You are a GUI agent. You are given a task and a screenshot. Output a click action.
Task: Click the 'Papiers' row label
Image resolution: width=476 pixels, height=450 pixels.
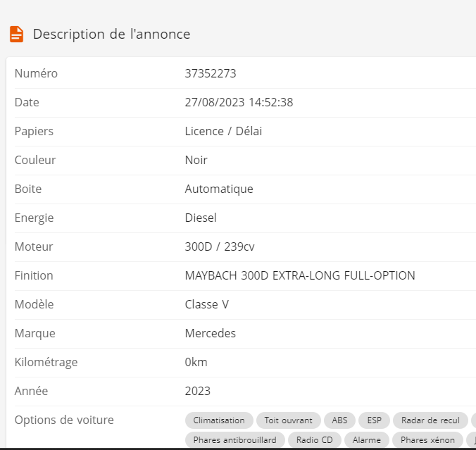pyautogui.click(x=34, y=131)
